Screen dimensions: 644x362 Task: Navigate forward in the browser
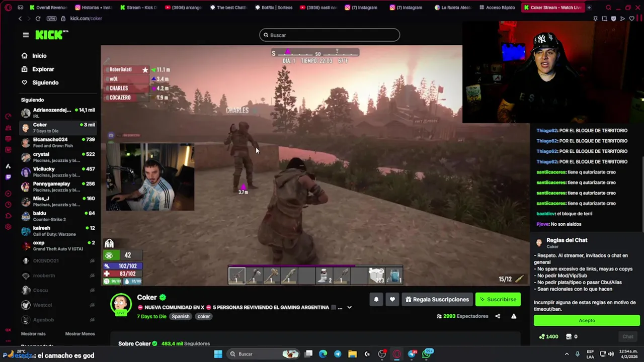29,19
